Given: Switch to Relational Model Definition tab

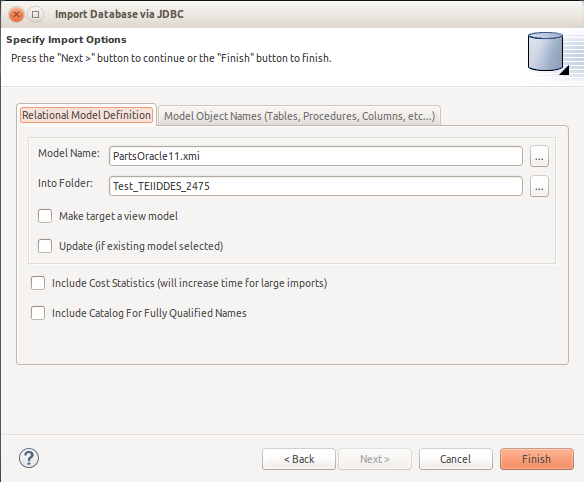Looking at the screenshot, I should click(86, 115).
